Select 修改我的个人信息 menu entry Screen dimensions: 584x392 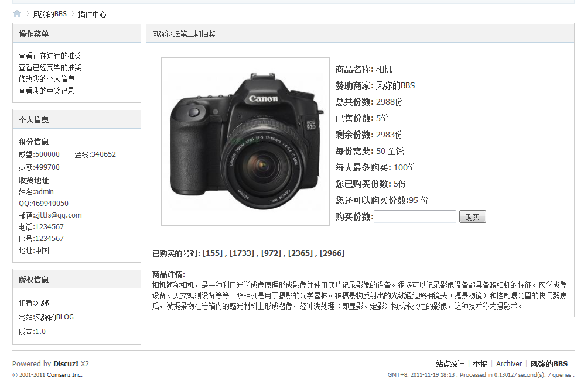tap(46, 79)
